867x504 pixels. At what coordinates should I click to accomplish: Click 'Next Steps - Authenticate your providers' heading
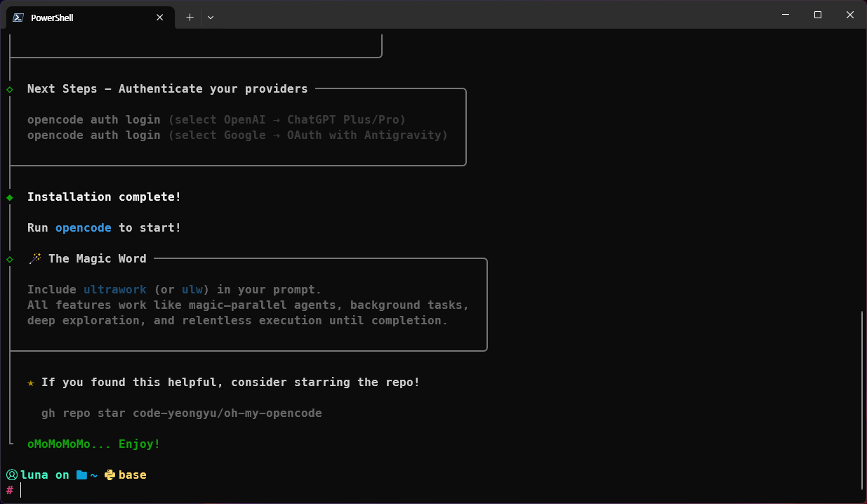167,88
